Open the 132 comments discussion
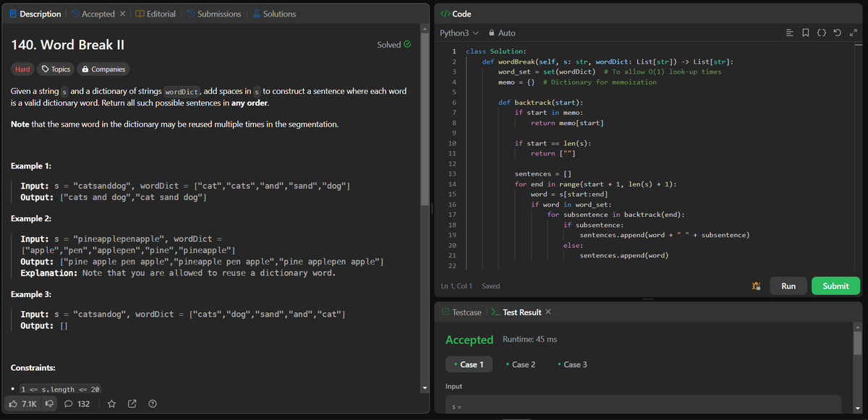 click(77, 403)
